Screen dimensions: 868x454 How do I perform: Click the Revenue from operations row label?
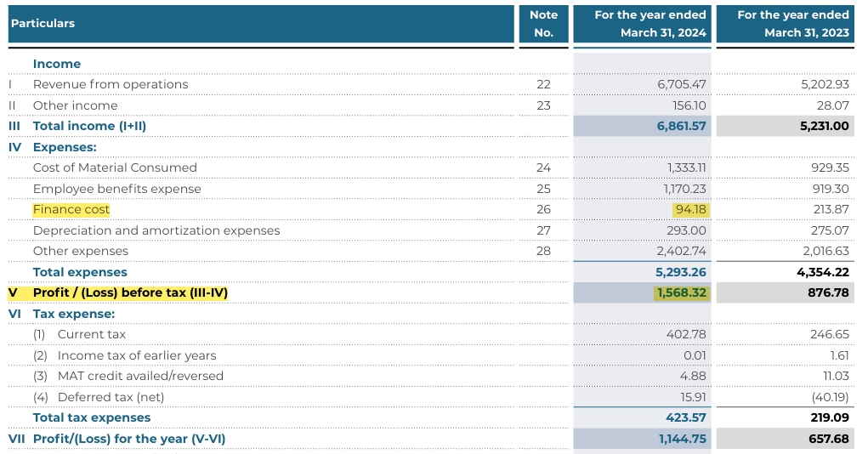pyautogui.click(x=111, y=84)
